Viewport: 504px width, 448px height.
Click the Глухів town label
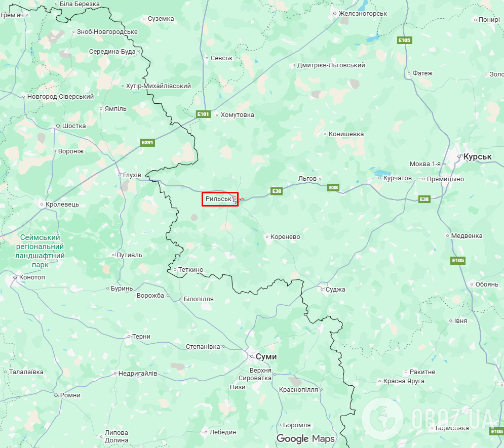[x=132, y=175]
